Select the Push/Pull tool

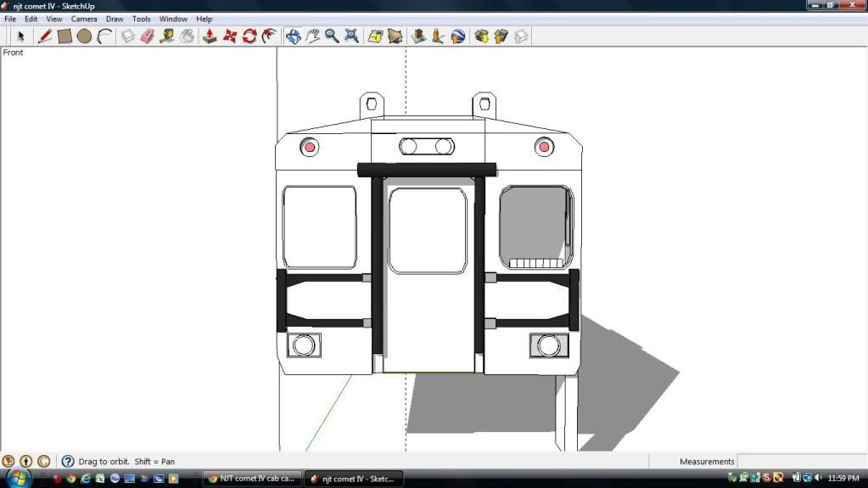click(x=210, y=36)
